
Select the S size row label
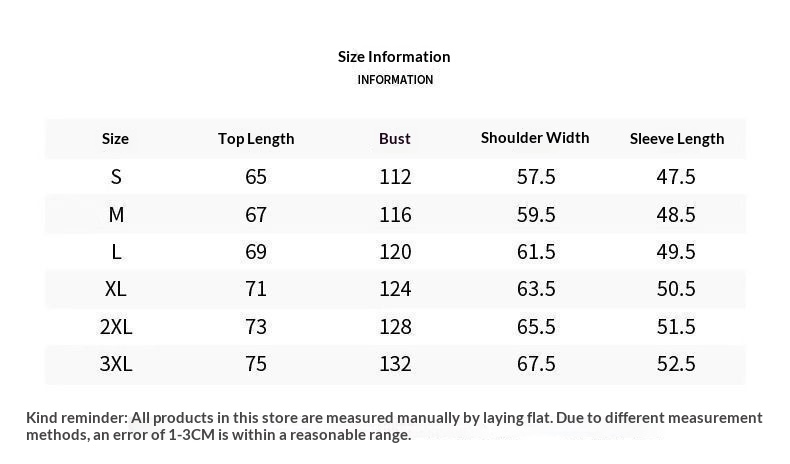pos(116,177)
